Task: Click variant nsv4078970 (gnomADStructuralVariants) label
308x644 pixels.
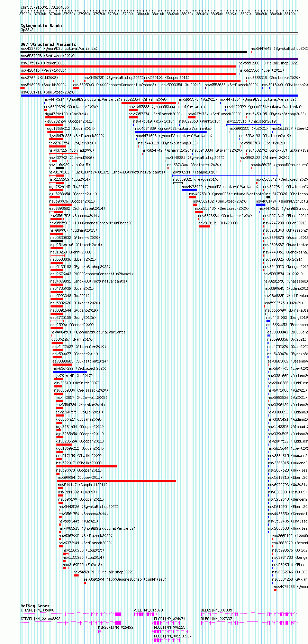Action: (x=220, y=187)
